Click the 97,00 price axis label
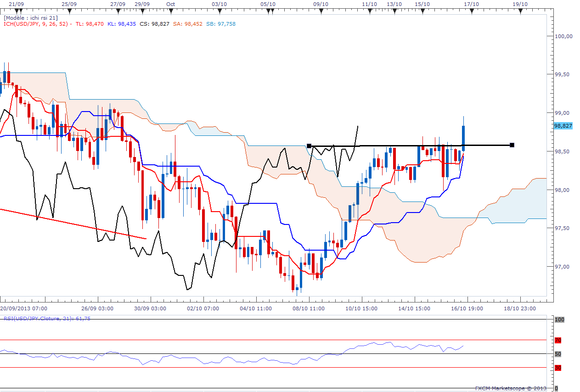The height and width of the screenshot is (392, 580). [563, 267]
